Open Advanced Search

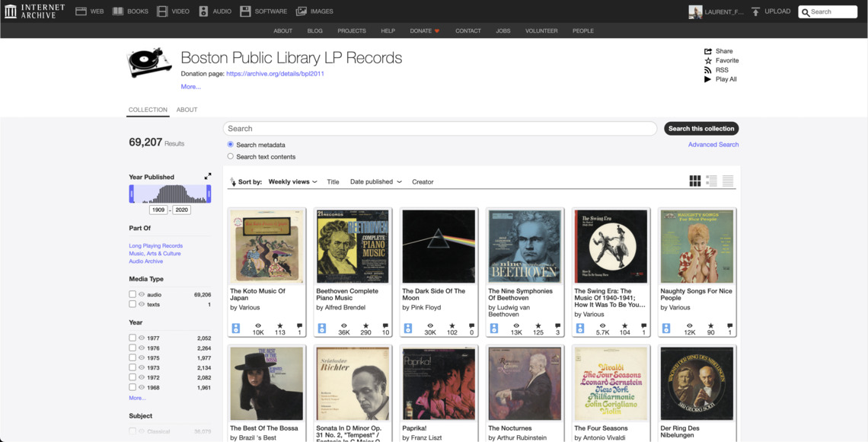pyautogui.click(x=713, y=144)
